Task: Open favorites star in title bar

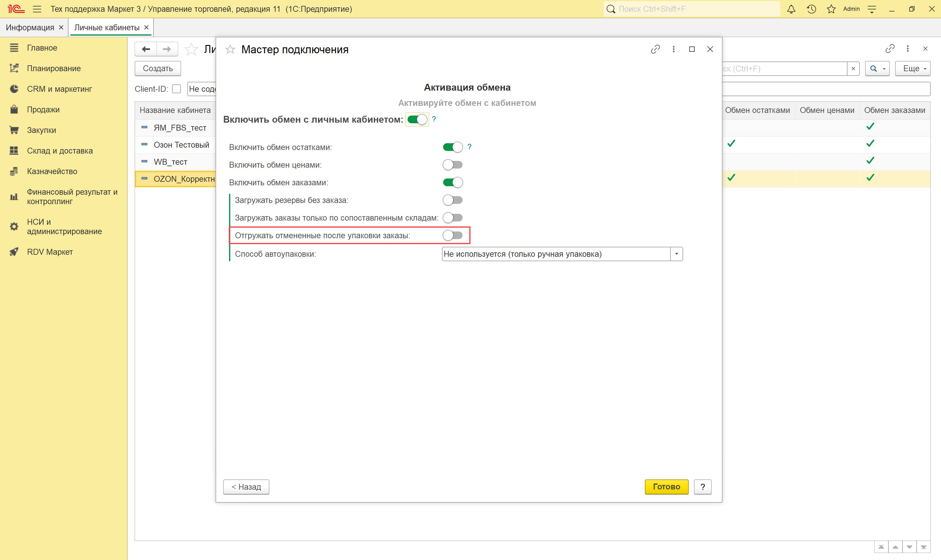Action: (x=831, y=9)
